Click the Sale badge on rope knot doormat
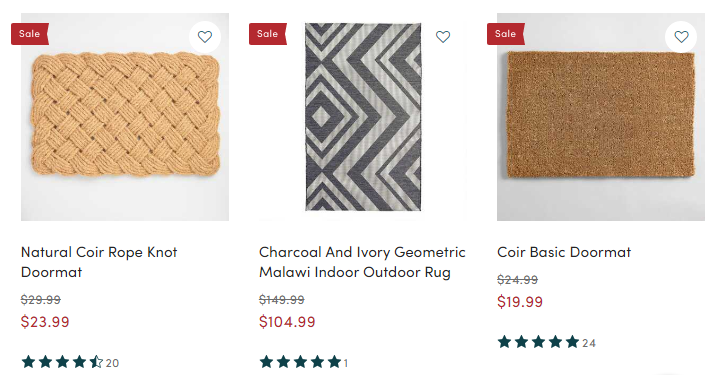This screenshot has height=375, width=712. pos(30,34)
